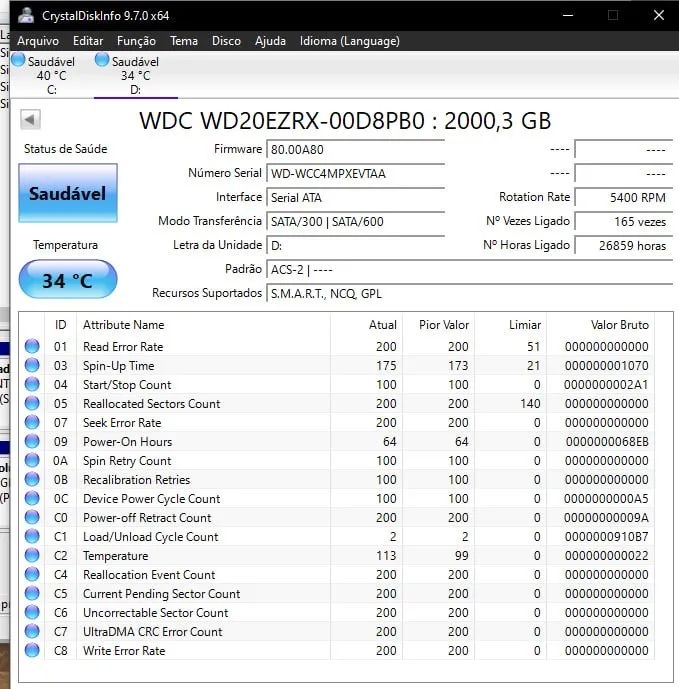Switch to drive C: tab at 40 °C
This screenshot has width=679, height=689.
[x=51, y=75]
